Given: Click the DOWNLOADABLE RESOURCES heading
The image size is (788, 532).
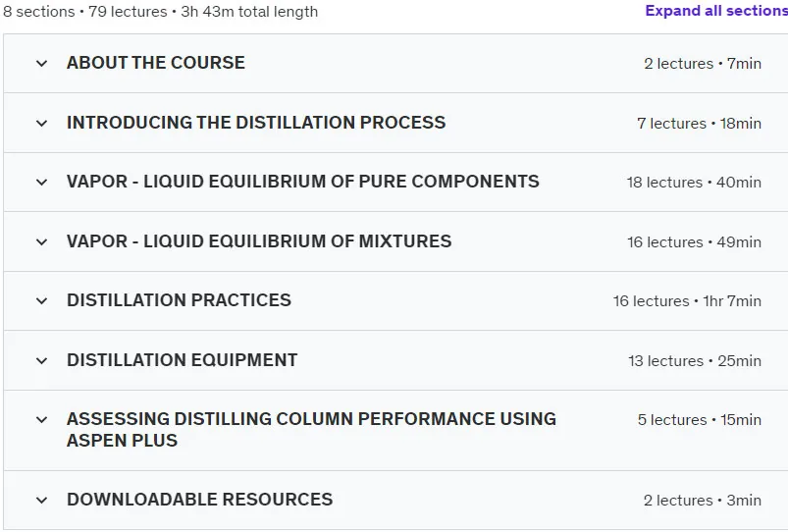Looking at the screenshot, I should [199, 500].
